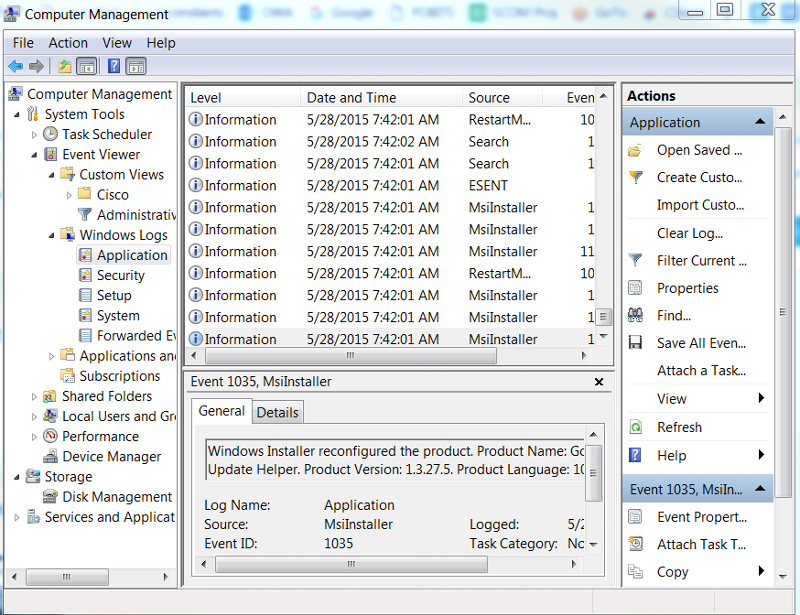
Task: Collapse the Event Viewer tree node
Action: [x=34, y=155]
